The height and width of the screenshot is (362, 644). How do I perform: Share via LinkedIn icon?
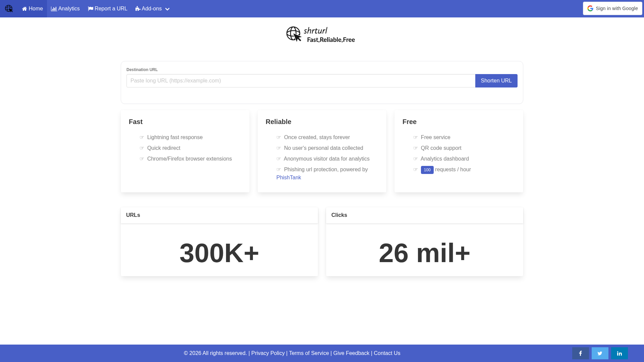620,353
